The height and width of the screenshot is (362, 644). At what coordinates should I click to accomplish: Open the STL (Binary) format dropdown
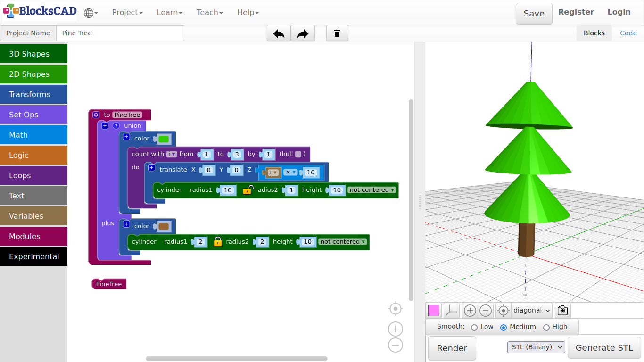point(536,347)
